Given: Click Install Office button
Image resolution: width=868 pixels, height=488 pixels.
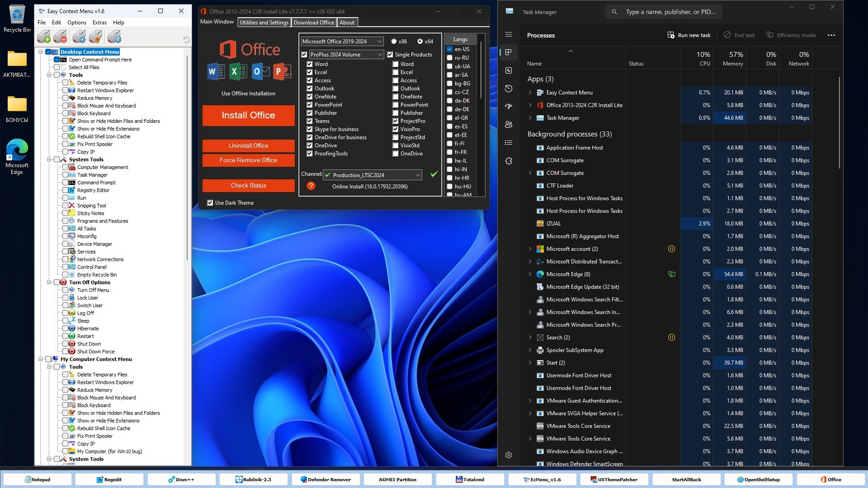Looking at the screenshot, I should (x=248, y=115).
